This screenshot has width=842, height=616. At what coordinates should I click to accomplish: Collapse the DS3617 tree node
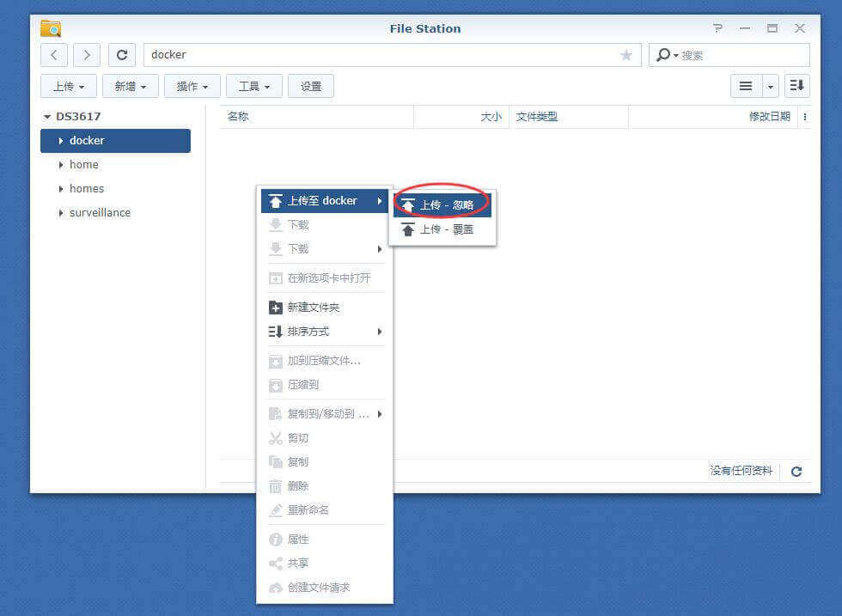(48, 115)
